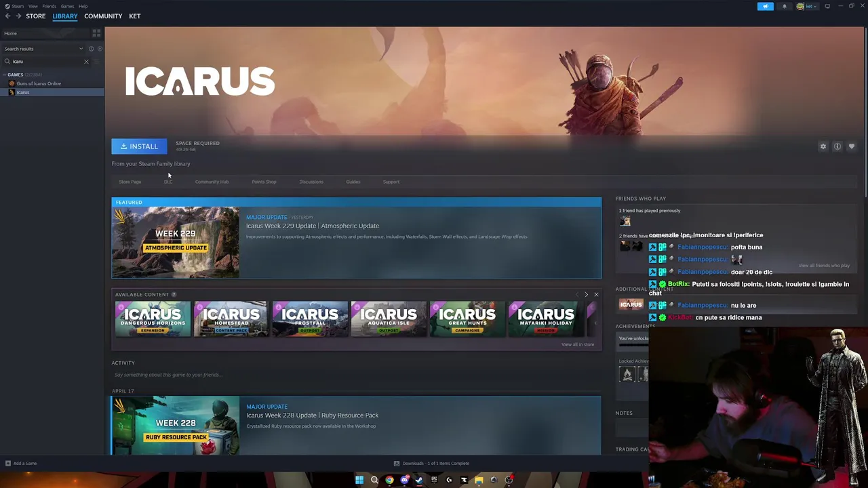Open the Community Hub link
This screenshot has width=868, height=488.
tap(212, 182)
